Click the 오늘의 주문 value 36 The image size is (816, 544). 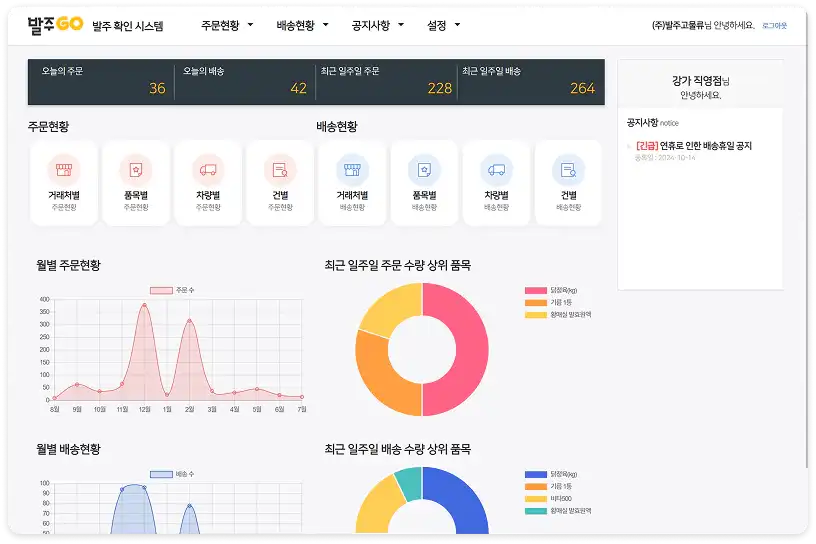point(157,88)
